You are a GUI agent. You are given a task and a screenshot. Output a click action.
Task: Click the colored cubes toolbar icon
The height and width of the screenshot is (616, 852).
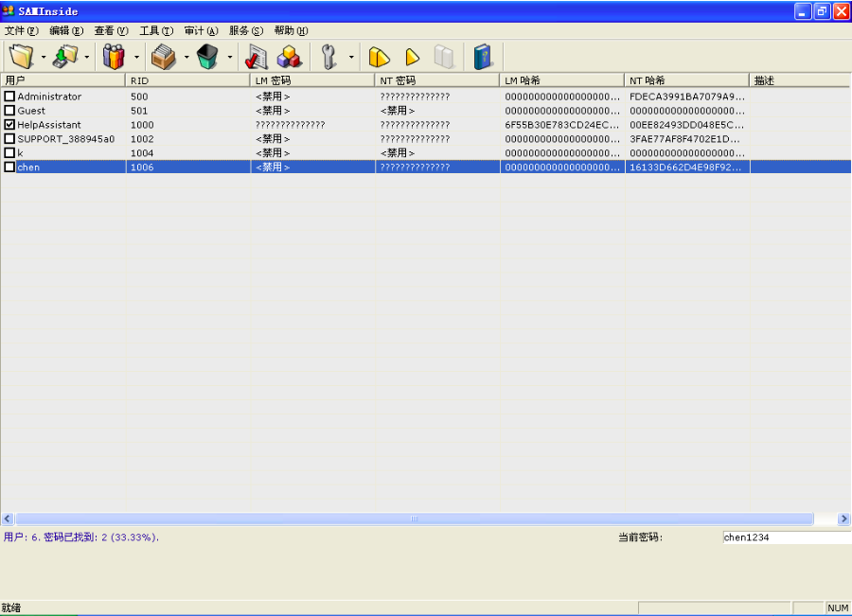point(290,56)
